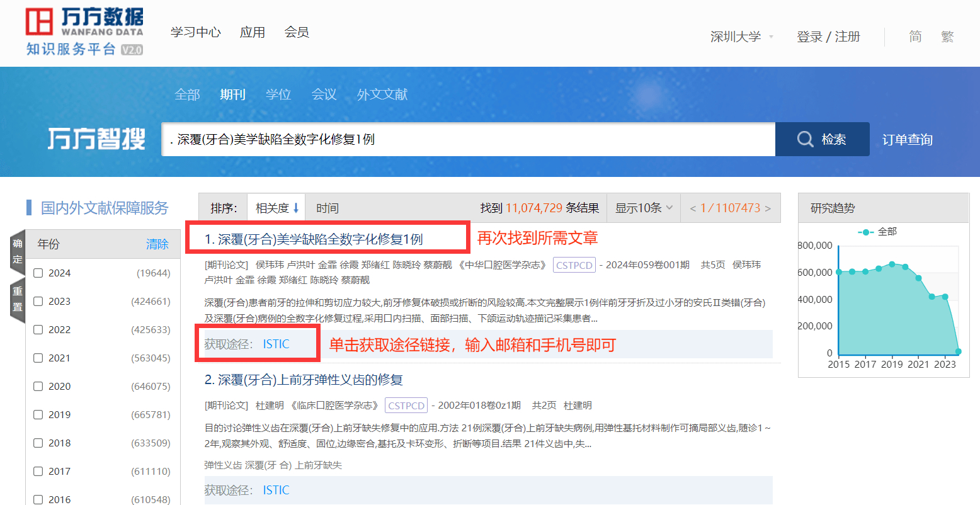Go to previous results page arrow
980x505 pixels.
point(693,208)
